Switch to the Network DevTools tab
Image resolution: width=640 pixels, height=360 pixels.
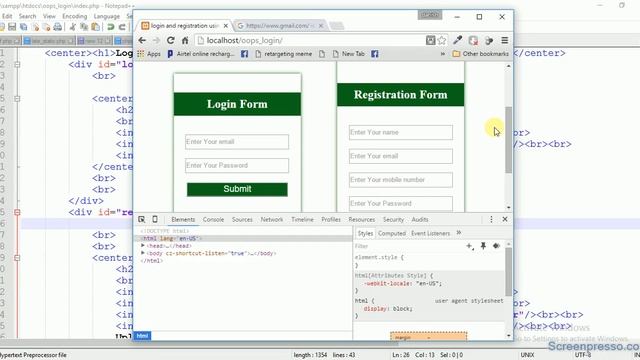click(272, 220)
